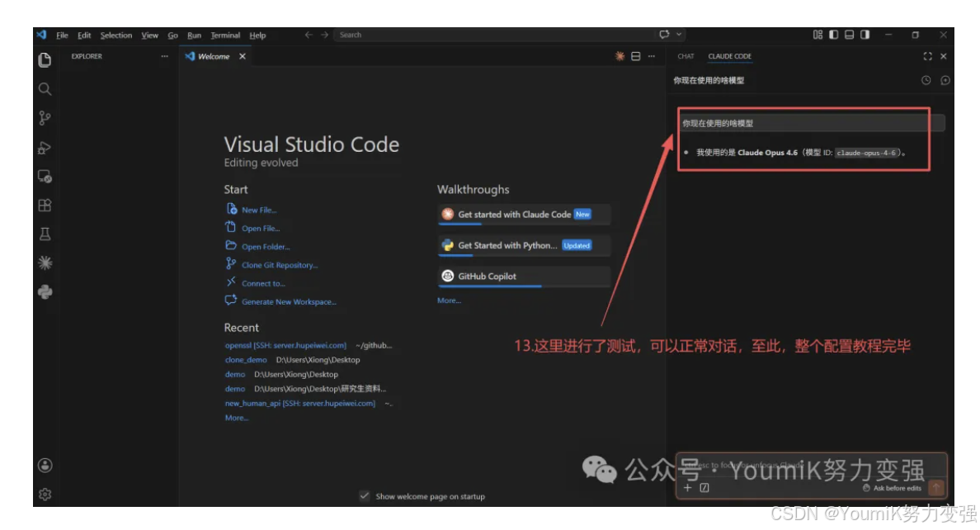The height and width of the screenshot is (530, 980).
Task: Toggle the Ask before edits mode
Action: pyautogui.click(x=892, y=488)
